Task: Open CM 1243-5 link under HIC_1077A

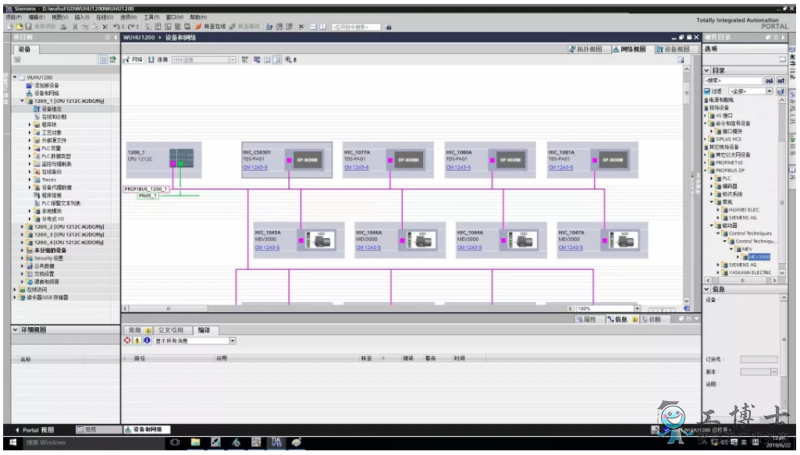Action: click(x=356, y=167)
